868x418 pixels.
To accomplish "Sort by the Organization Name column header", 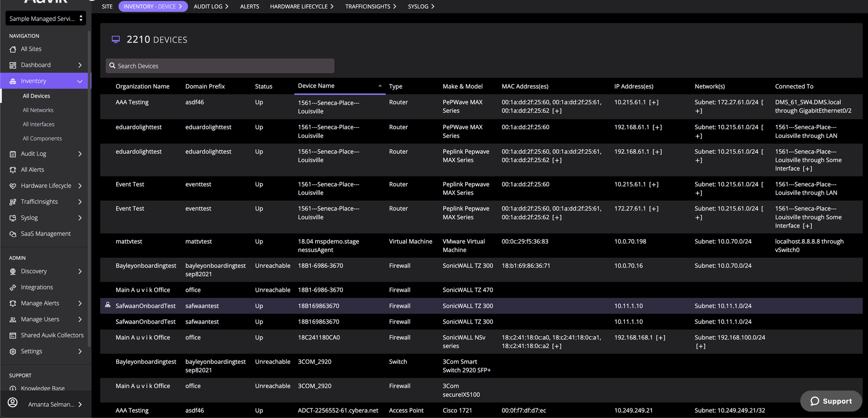I will (143, 86).
